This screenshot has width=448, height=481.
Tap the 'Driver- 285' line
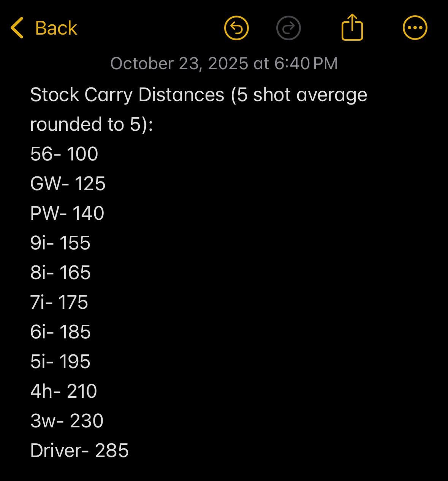point(79,451)
